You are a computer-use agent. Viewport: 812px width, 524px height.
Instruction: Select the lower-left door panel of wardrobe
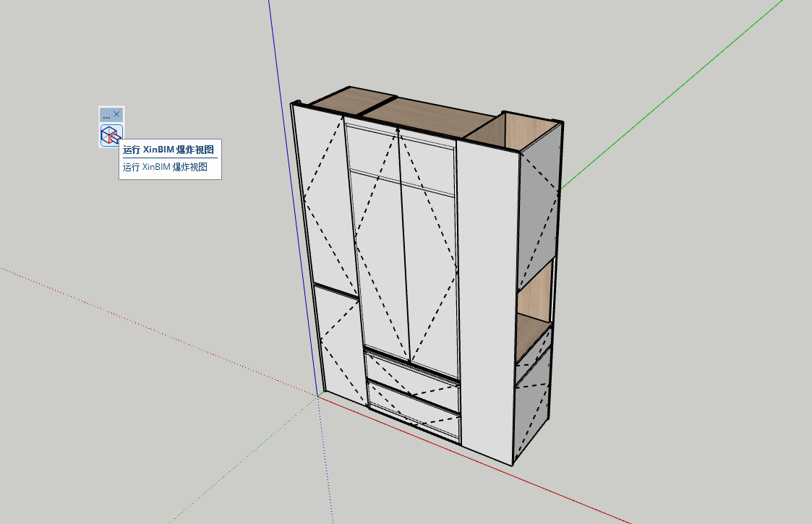(340, 343)
